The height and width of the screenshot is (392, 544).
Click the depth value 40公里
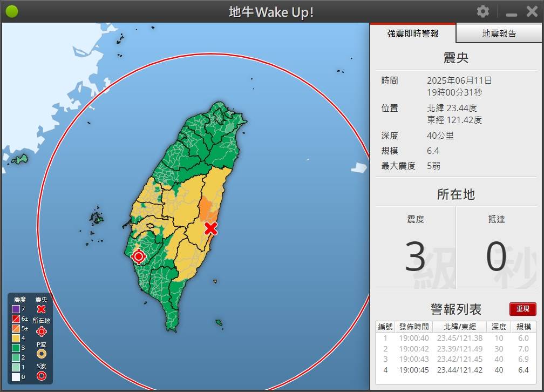[x=440, y=136]
